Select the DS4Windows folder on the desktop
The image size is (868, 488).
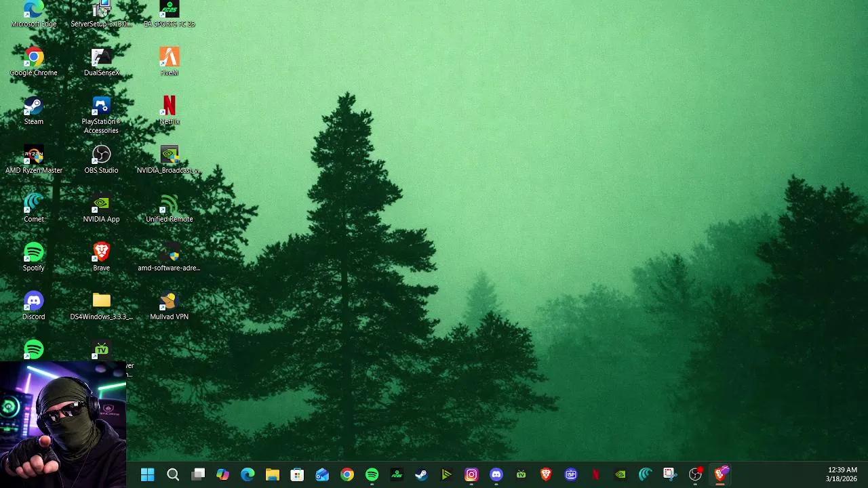102,306
